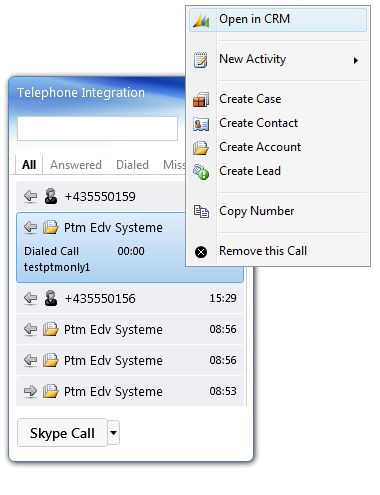The image size is (380, 495).
Task: Select Create Account menu entry
Action: [x=278, y=147]
